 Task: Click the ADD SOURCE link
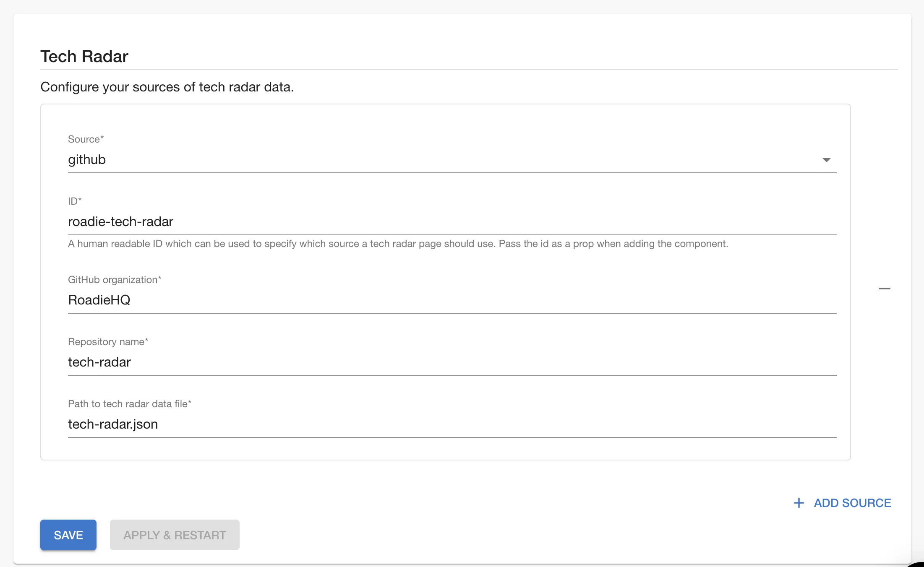[852, 503]
